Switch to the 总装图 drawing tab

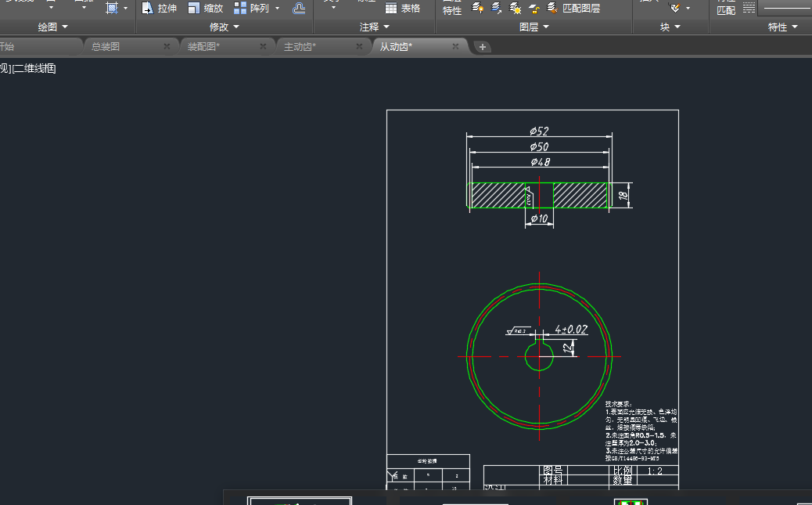point(106,47)
